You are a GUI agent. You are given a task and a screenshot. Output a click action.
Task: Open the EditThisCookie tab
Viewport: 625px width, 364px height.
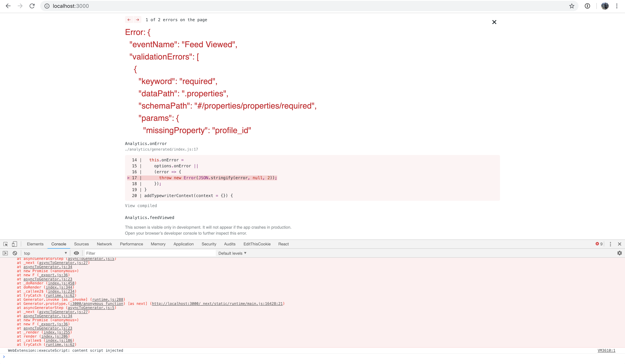point(257,244)
